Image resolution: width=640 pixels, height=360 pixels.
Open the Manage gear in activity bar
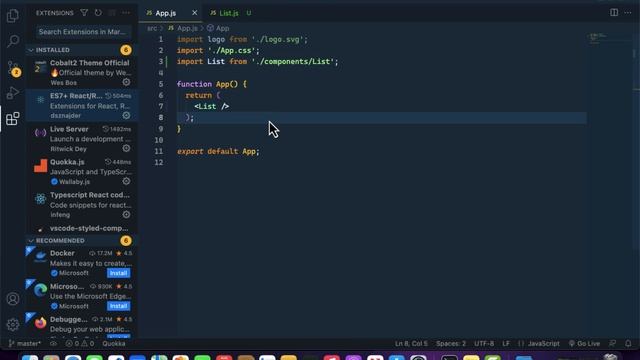pos(13,324)
